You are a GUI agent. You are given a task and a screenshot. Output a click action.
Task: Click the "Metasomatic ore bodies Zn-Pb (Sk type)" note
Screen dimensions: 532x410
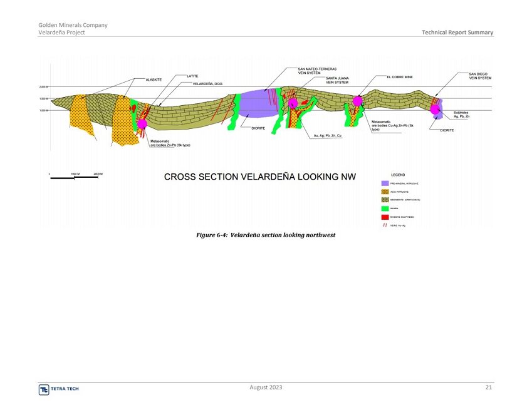pyautogui.click(x=170, y=143)
